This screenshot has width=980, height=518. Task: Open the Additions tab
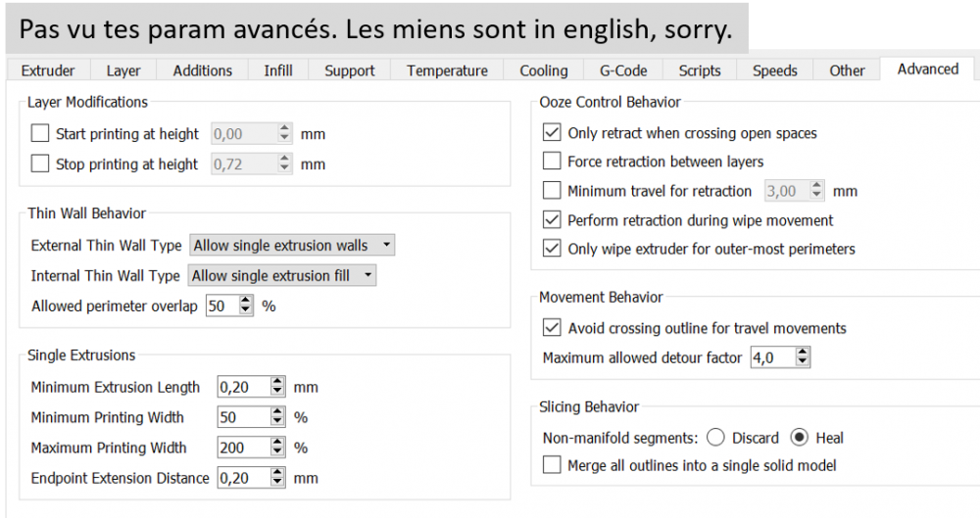click(203, 71)
